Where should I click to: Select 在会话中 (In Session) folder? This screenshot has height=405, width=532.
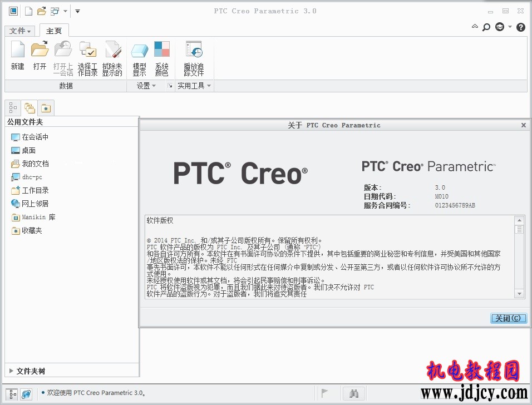30,137
